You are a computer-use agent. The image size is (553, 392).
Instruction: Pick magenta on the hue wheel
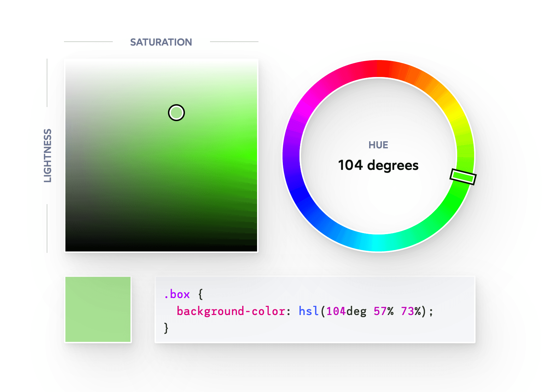coord(303,112)
